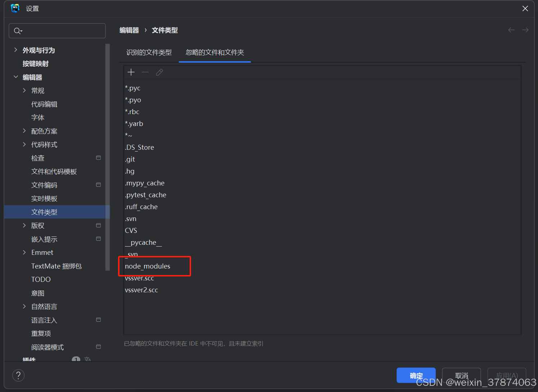
Task: Click the back navigation arrow
Action: coord(511,30)
